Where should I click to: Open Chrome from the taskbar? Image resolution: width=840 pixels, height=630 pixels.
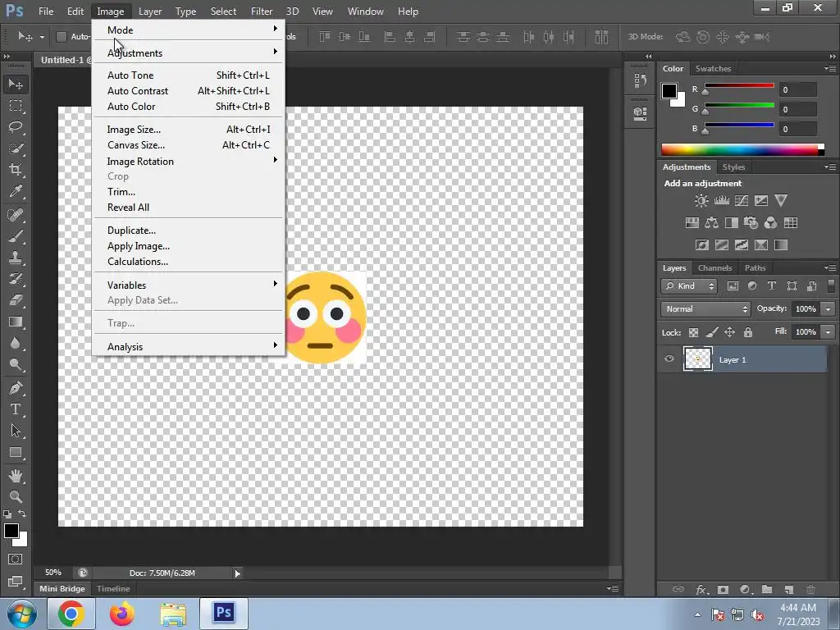click(71, 614)
